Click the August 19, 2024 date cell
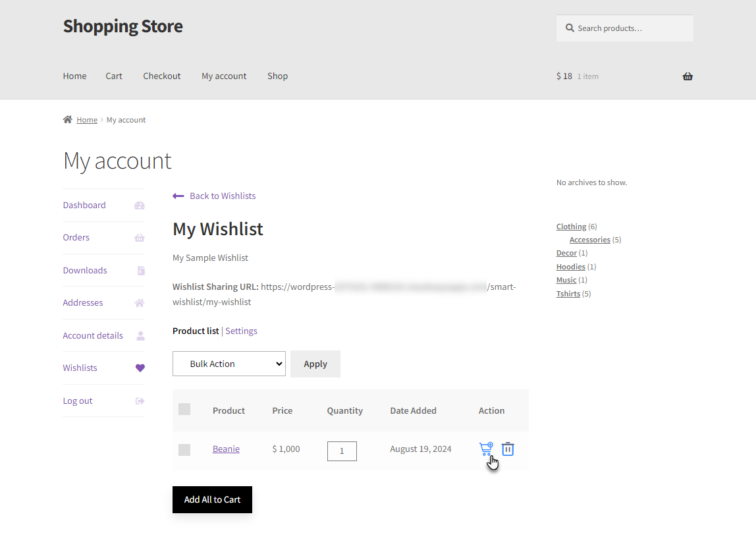This screenshot has width=756, height=558. coord(420,449)
